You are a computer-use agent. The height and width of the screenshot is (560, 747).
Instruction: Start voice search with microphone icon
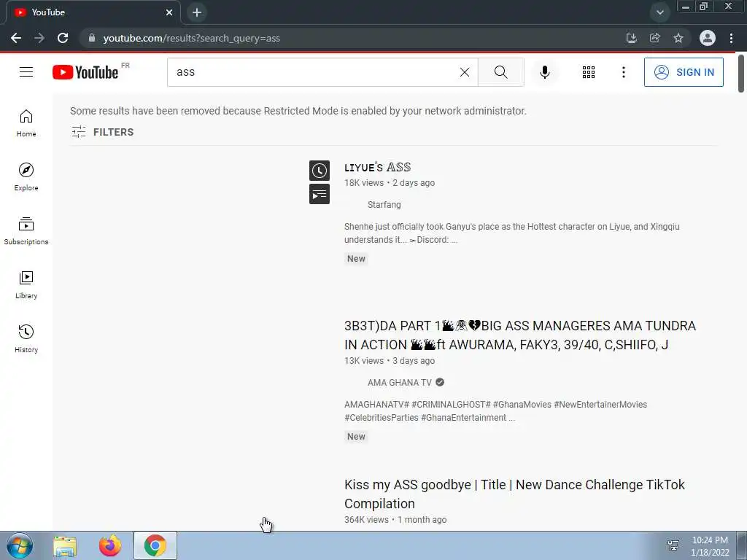tap(544, 72)
